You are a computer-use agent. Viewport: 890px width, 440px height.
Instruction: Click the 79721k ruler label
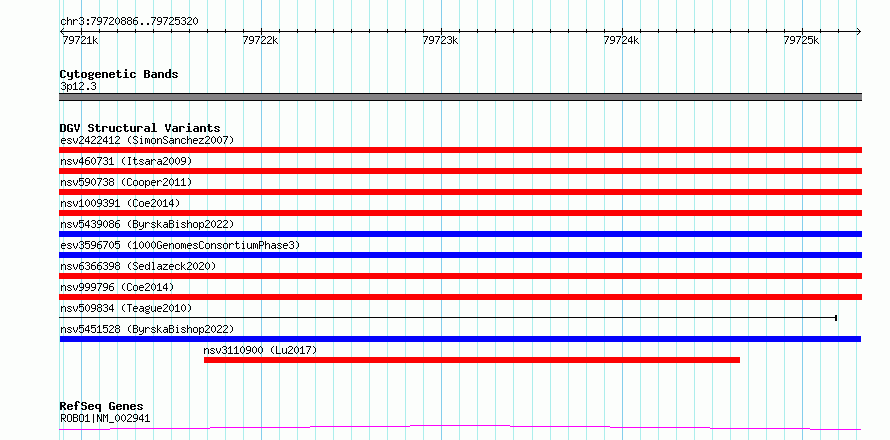click(x=79, y=40)
